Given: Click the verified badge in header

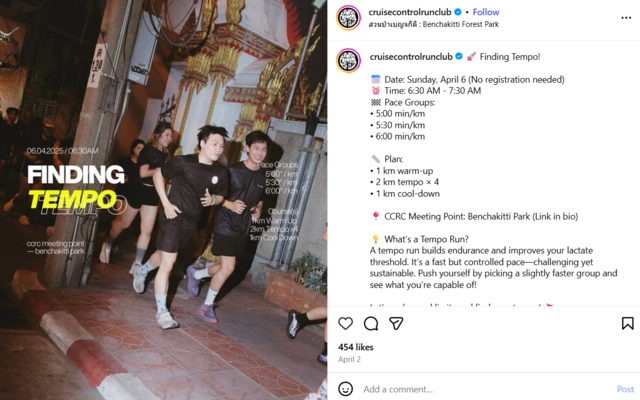Looking at the screenshot, I should pyautogui.click(x=458, y=12).
